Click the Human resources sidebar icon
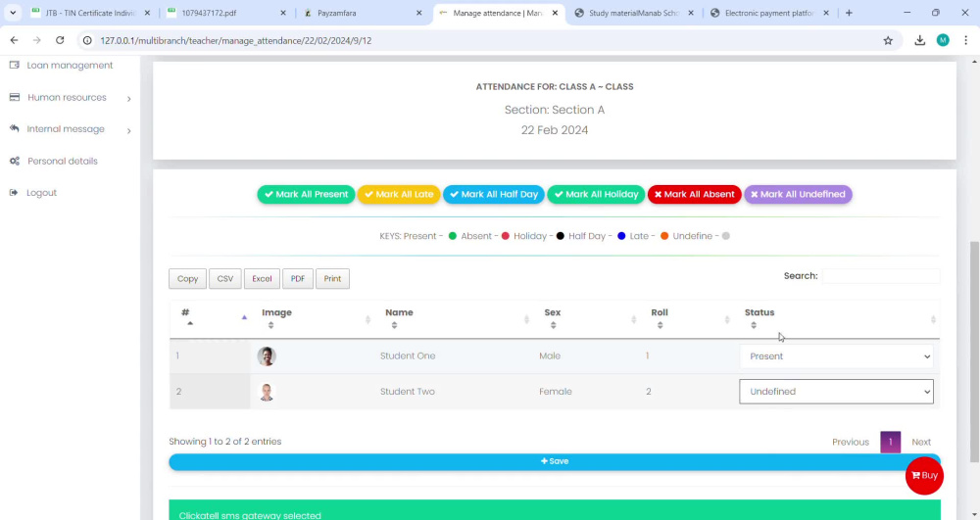980x520 pixels. 15,97
